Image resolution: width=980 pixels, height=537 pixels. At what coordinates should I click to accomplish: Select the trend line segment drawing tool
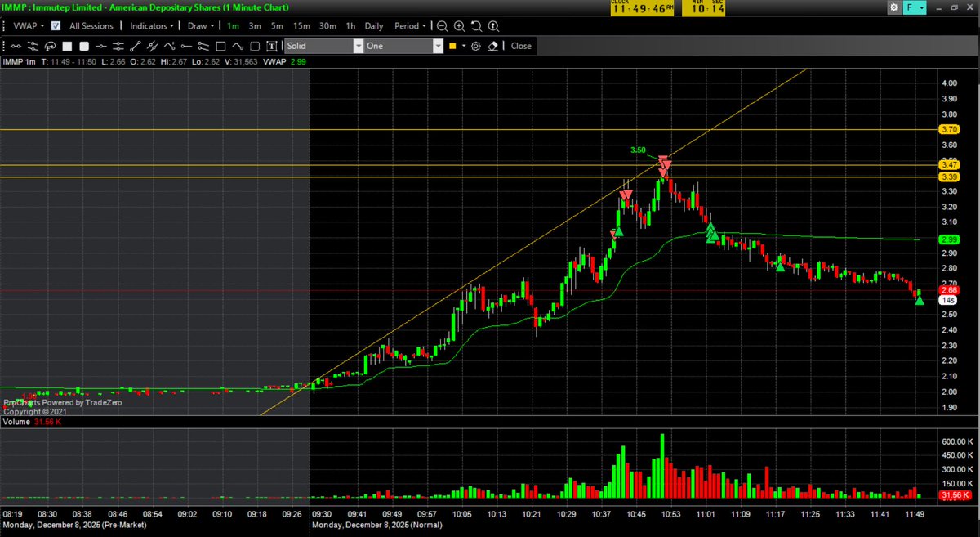pyautogui.click(x=16, y=46)
